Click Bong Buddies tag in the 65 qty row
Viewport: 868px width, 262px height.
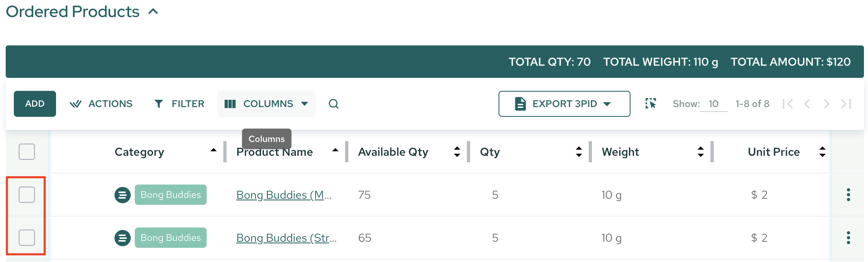pos(171,238)
